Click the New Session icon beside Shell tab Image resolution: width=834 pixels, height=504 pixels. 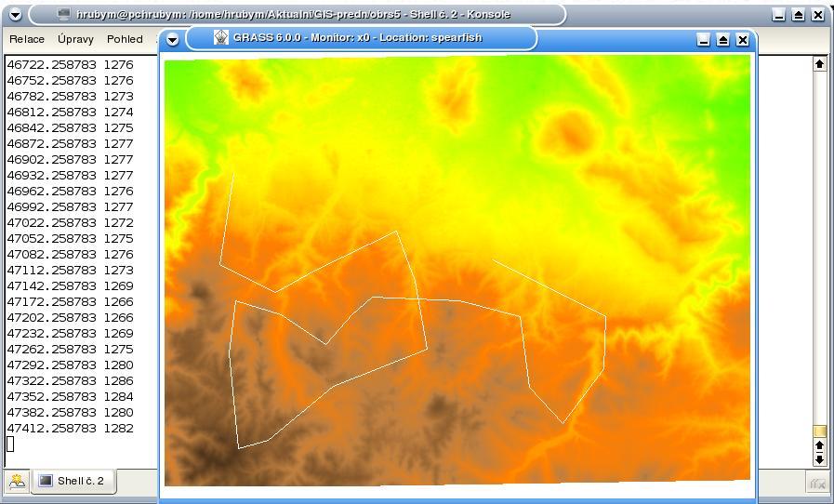17,481
